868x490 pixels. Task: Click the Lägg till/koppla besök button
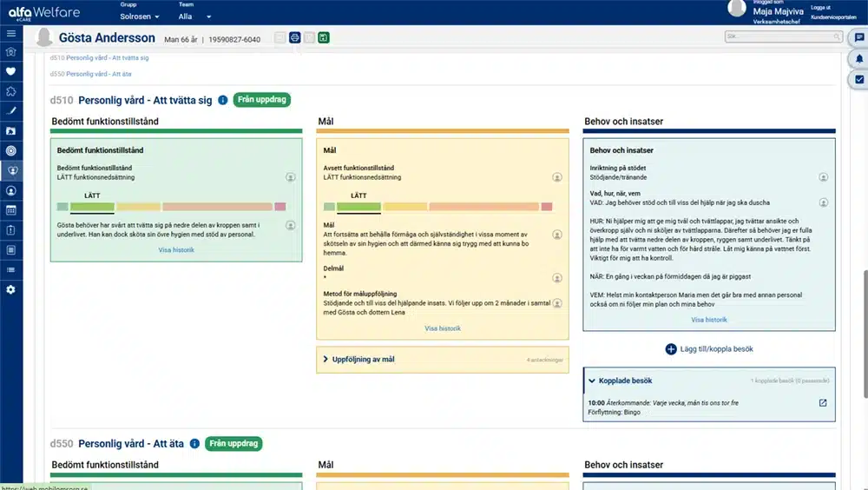pos(709,349)
